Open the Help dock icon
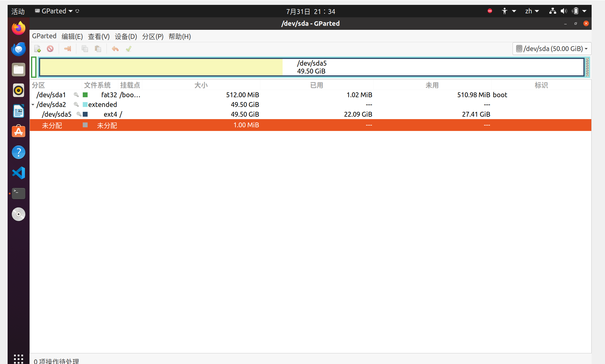This screenshot has height=364, width=605. pyautogui.click(x=19, y=152)
